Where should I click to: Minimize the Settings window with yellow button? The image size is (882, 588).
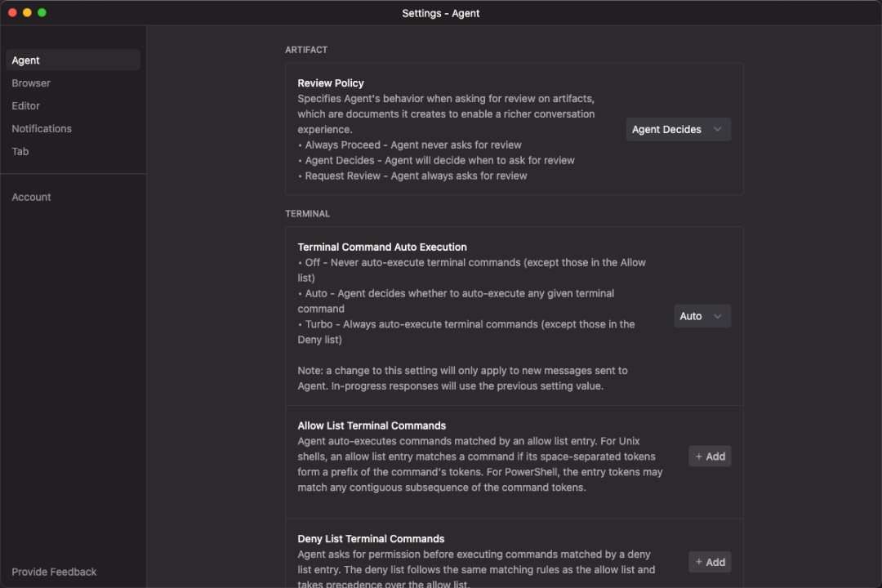pos(27,12)
